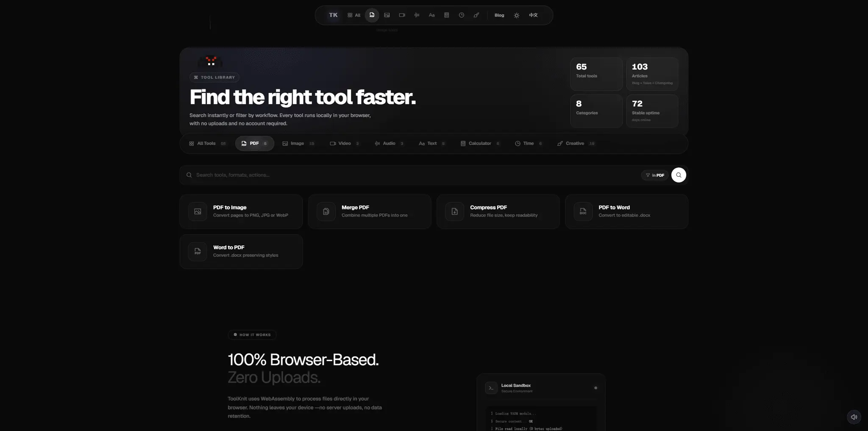The width and height of the screenshot is (868, 431).
Task: Click the 103 Articles stat card
Action: [652, 74]
